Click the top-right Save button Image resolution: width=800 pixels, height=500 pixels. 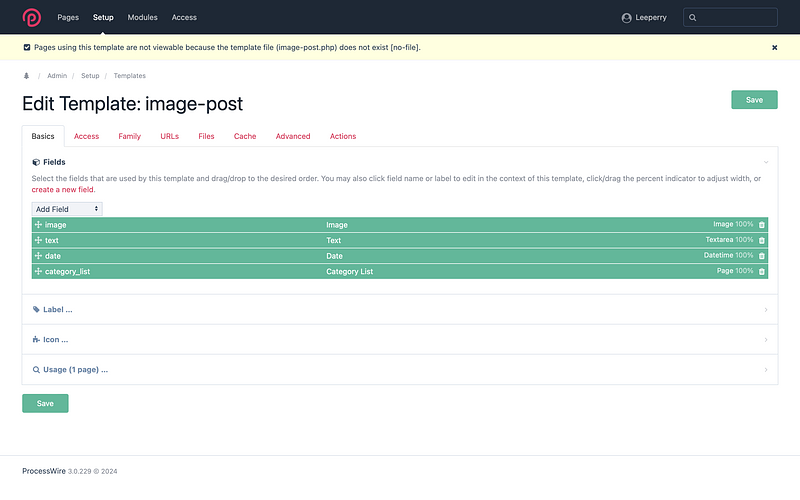754,99
